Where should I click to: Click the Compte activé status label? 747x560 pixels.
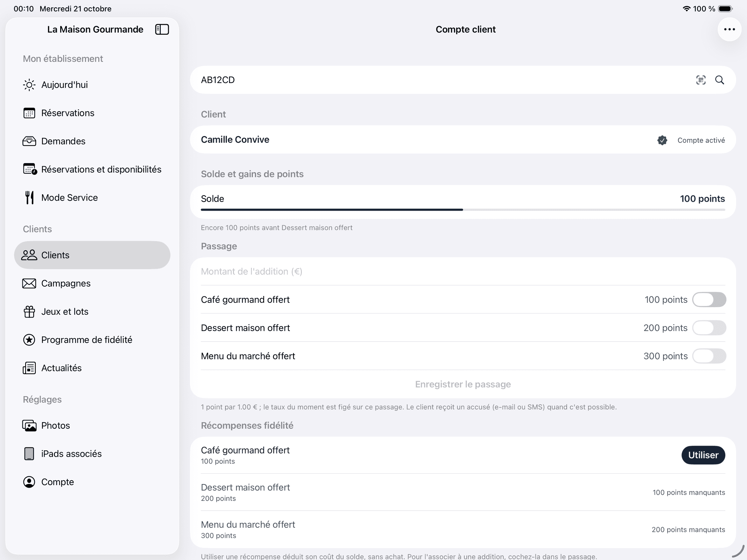pyautogui.click(x=701, y=140)
